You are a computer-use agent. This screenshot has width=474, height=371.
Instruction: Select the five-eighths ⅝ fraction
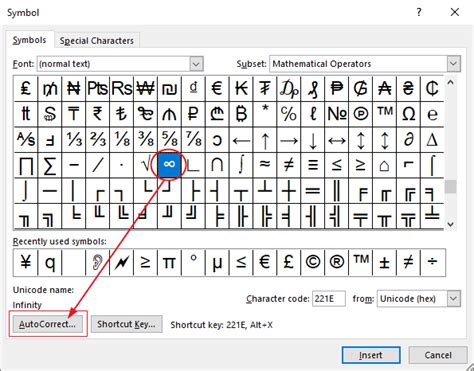tap(169, 140)
